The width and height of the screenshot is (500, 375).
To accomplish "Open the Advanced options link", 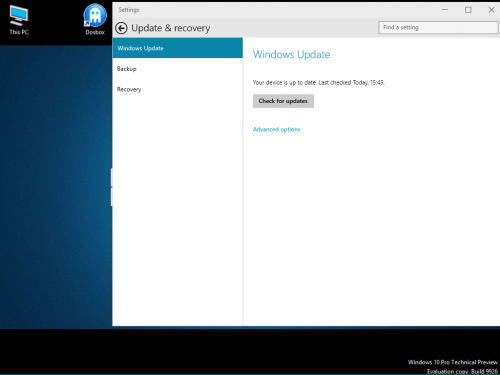I will (276, 129).
